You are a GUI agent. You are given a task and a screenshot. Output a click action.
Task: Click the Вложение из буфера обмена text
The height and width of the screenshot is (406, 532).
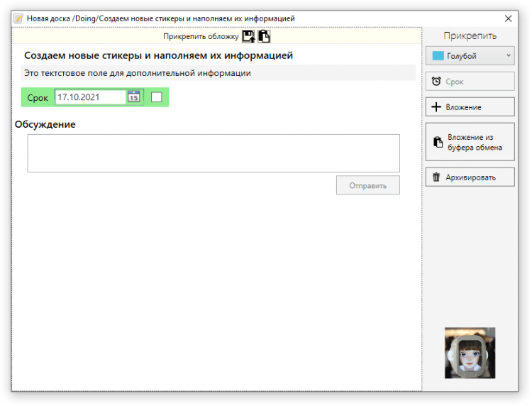[475, 142]
